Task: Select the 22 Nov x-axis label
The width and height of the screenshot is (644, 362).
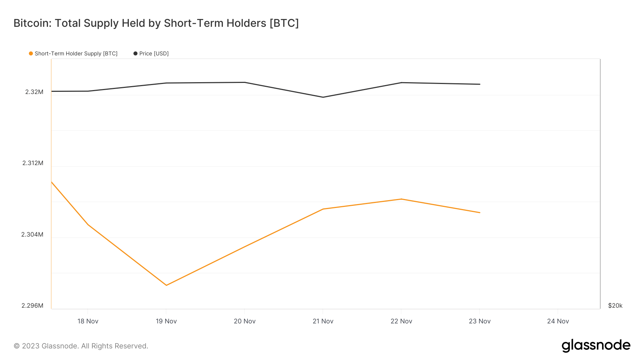Action: click(x=401, y=321)
